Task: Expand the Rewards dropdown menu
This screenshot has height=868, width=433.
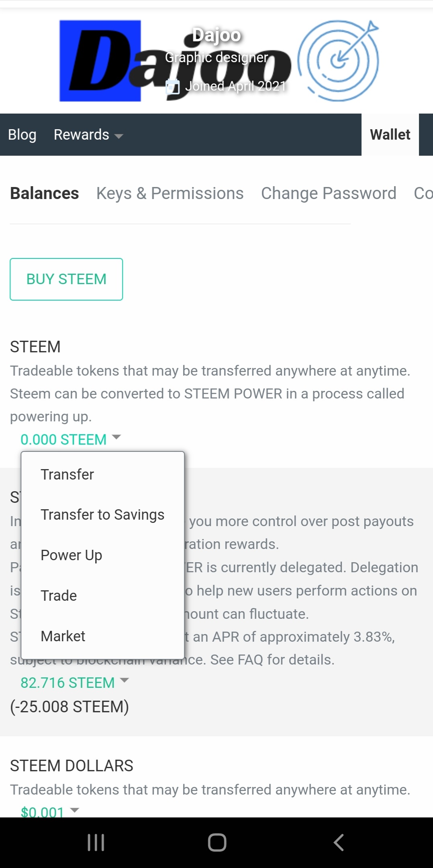Action: (x=88, y=135)
